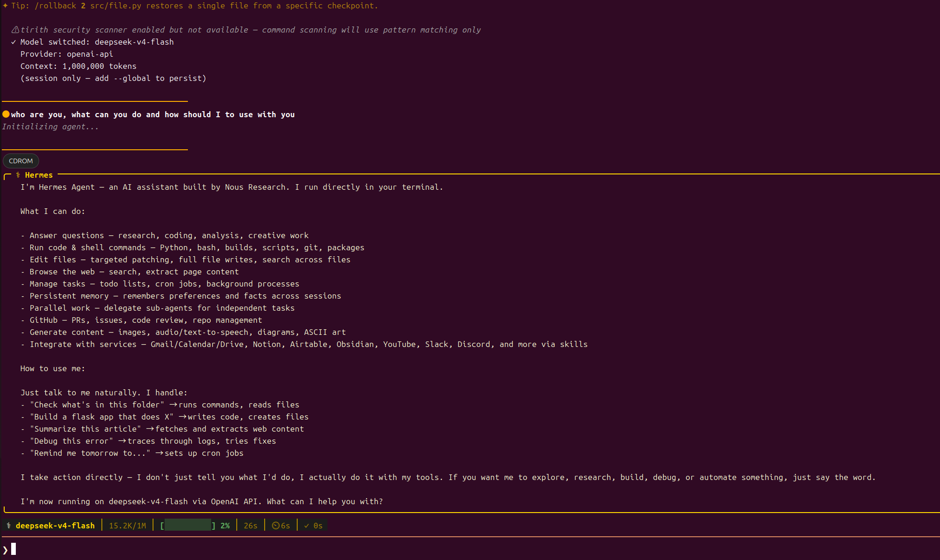Click '(session only — add --global to persist)'

tap(113, 78)
